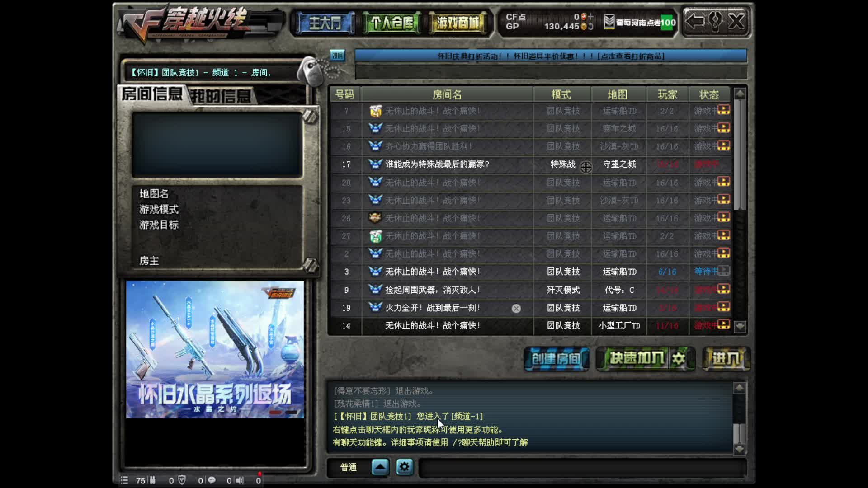Click the back arrow icon at top right
This screenshot has width=868, height=488.
[695, 21]
